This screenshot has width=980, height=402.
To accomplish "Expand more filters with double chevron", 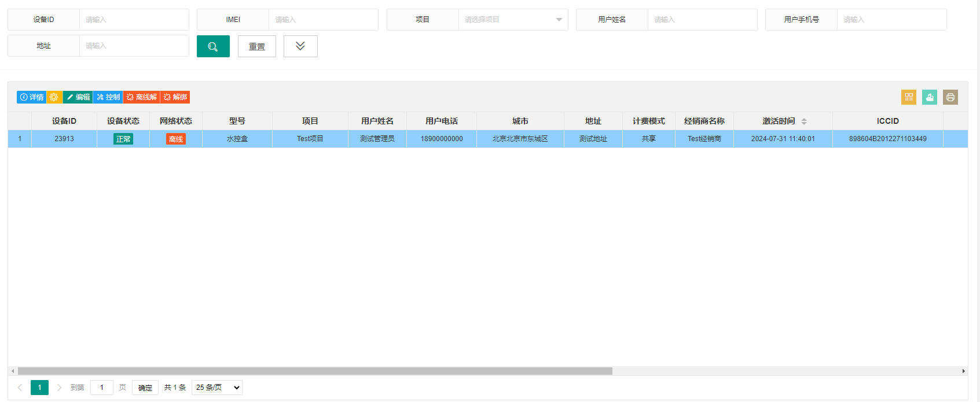I will (x=300, y=46).
